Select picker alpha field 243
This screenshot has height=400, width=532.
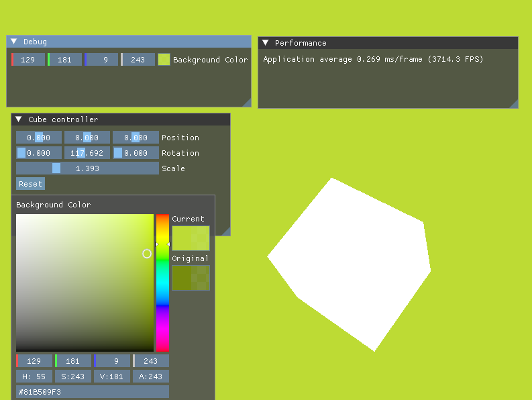click(151, 361)
